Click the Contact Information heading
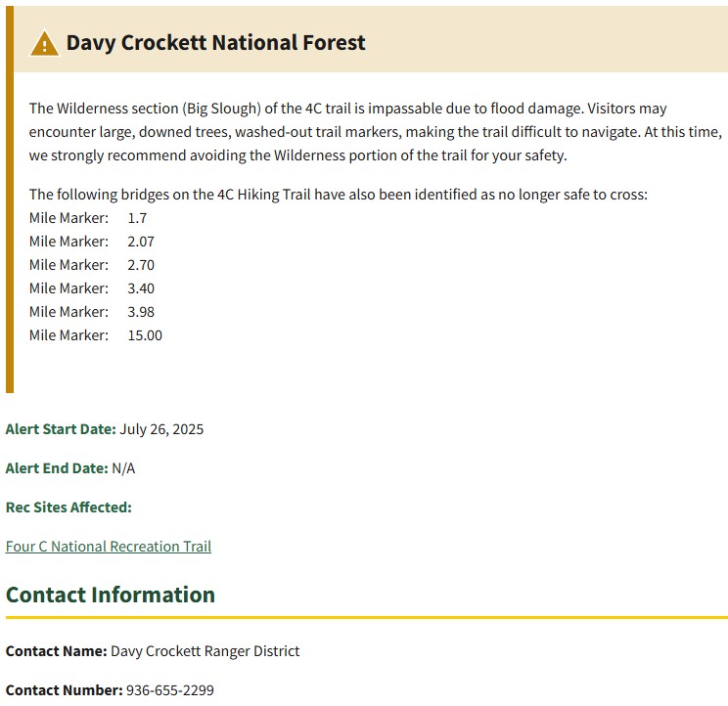Image resolution: width=728 pixels, height=706 pixels. pos(111,595)
